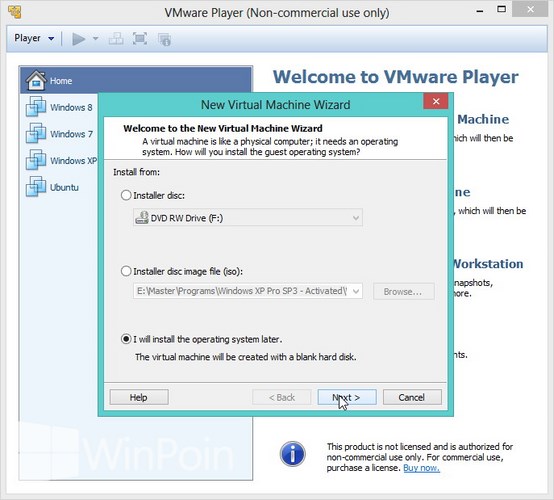Click the VMware Player title bar logo
554x500 pixels.
15,12
